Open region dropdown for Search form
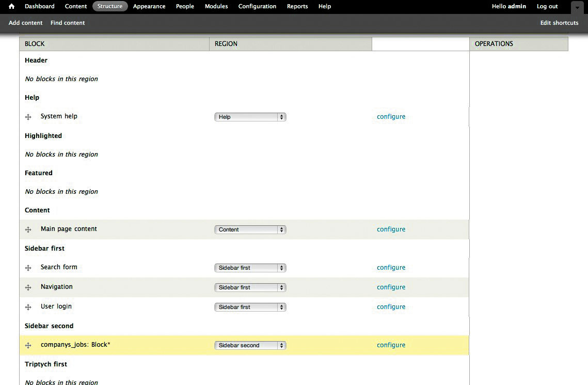The height and width of the screenshot is (385, 588). click(x=250, y=268)
